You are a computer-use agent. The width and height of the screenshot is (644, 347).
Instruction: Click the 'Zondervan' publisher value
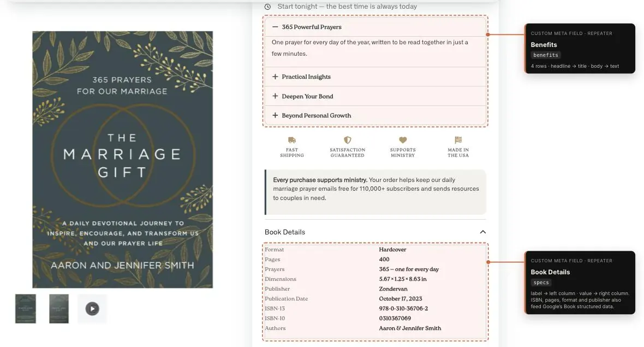[393, 289]
